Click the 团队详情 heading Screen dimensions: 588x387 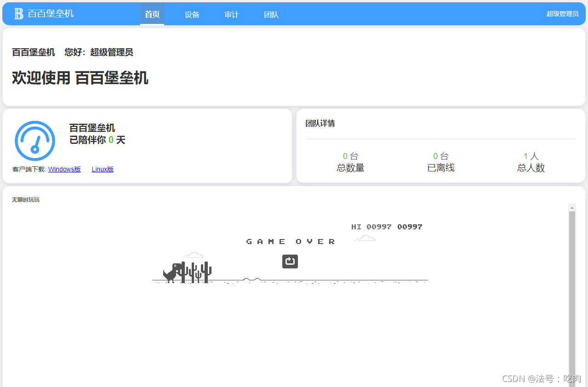click(x=320, y=123)
